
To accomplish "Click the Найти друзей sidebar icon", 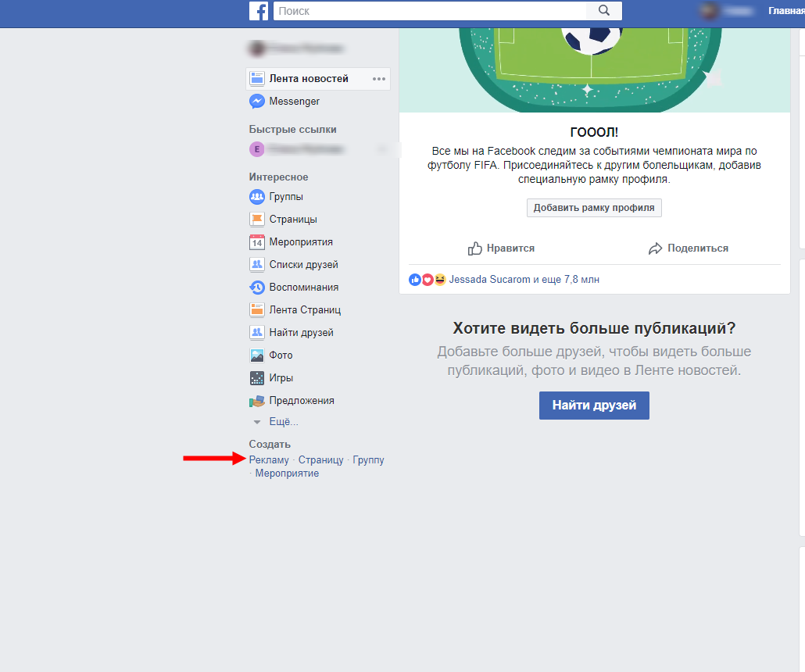I will click(x=256, y=332).
